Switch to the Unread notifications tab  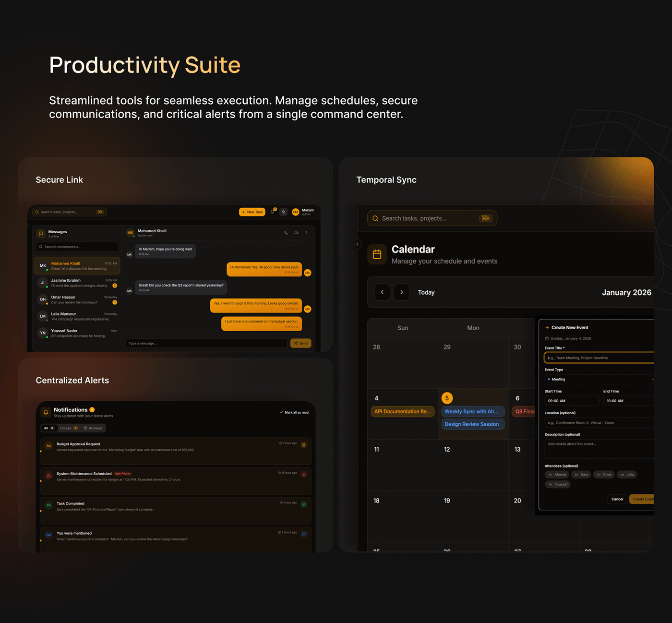(x=69, y=428)
